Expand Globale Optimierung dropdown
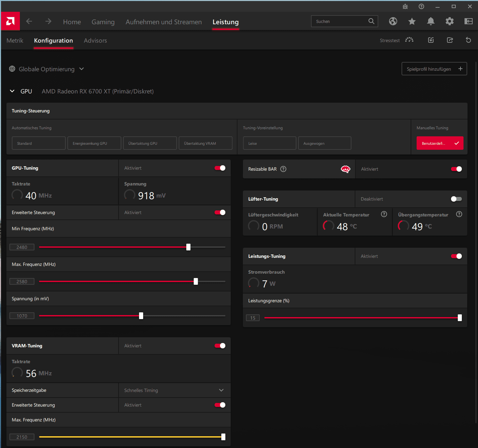This screenshot has width=478, height=448. click(x=82, y=69)
